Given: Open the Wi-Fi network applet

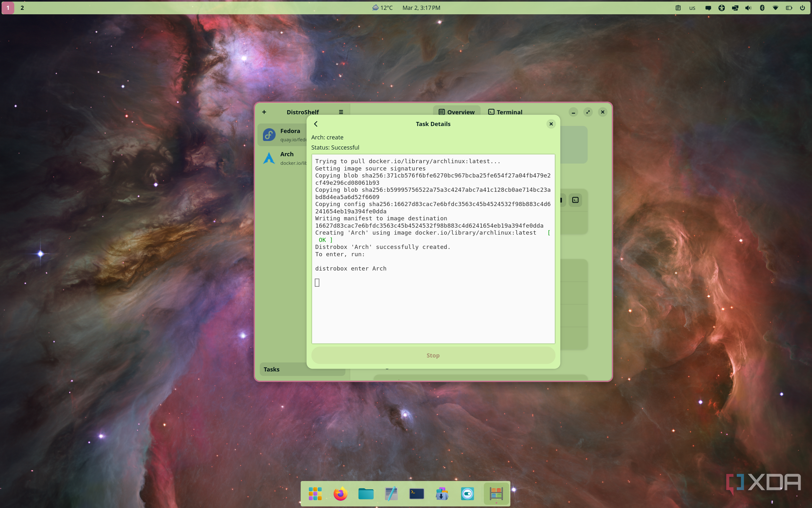Looking at the screenshot, I should pos(776,8).
